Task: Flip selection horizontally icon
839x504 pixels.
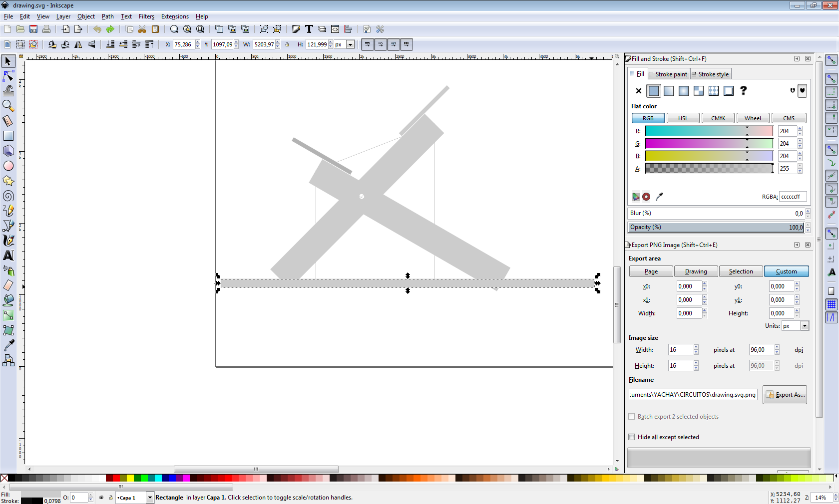Action: click(78, 44)
